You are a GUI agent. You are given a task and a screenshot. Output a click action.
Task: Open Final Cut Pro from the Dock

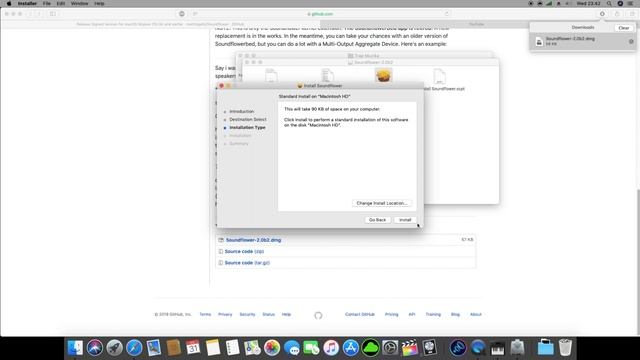pos(410,348)
